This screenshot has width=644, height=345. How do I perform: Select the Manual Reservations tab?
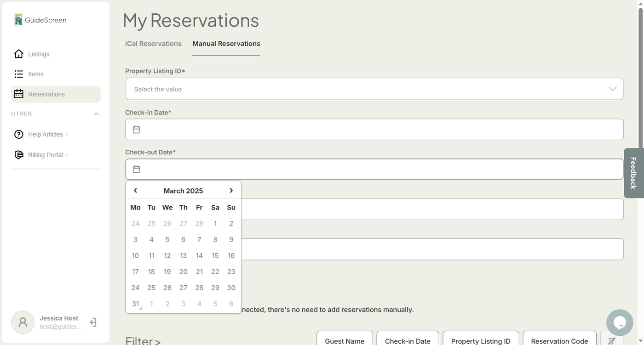[x=226, y=44]
